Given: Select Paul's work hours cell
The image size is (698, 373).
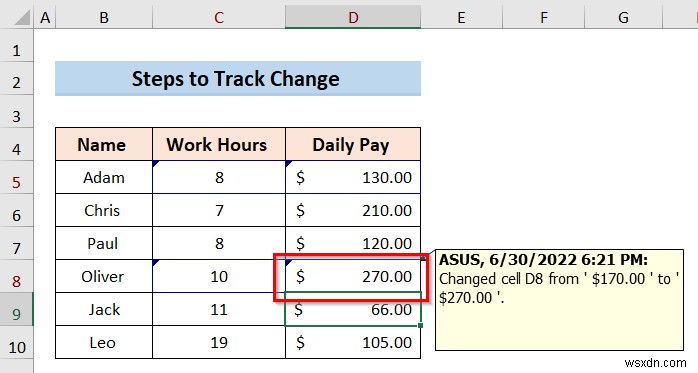Looking at the screenshot, I should pyautogui.click(x=219, y=243).
